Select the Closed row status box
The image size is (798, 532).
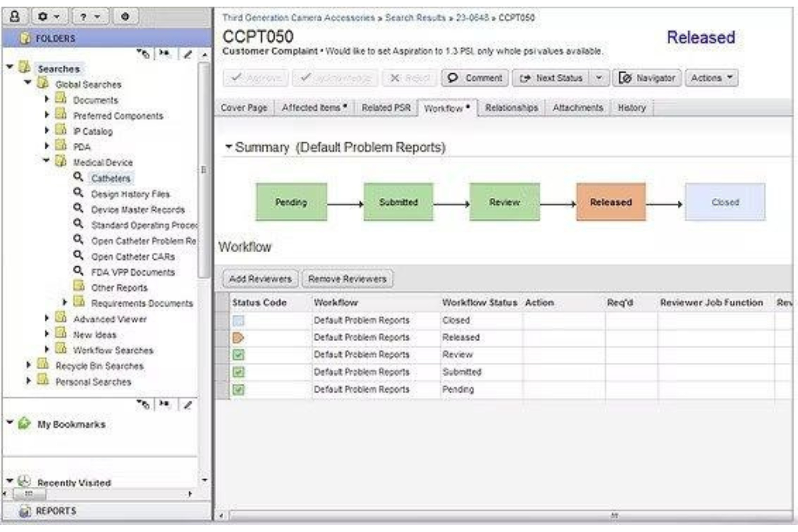[x=238, y=320]
